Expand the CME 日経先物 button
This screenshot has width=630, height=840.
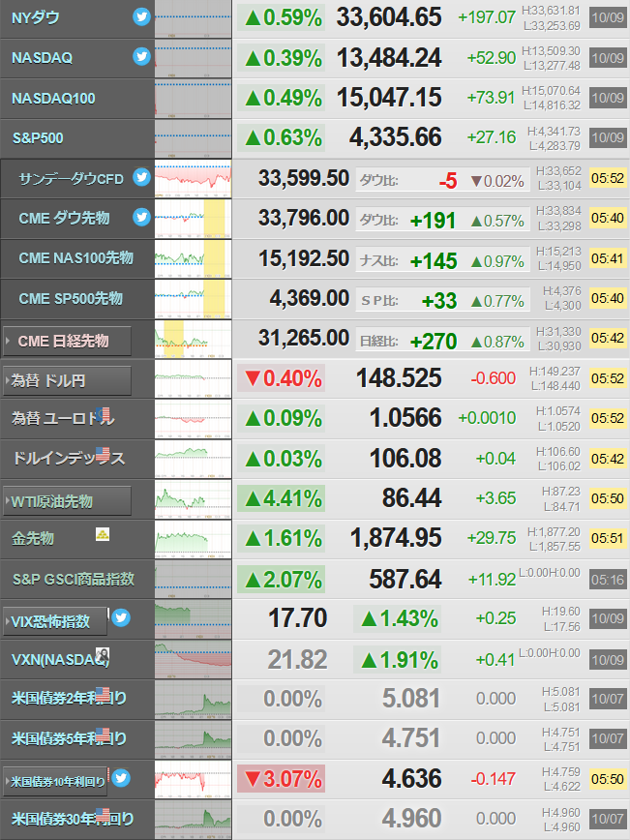coord(67,341)
